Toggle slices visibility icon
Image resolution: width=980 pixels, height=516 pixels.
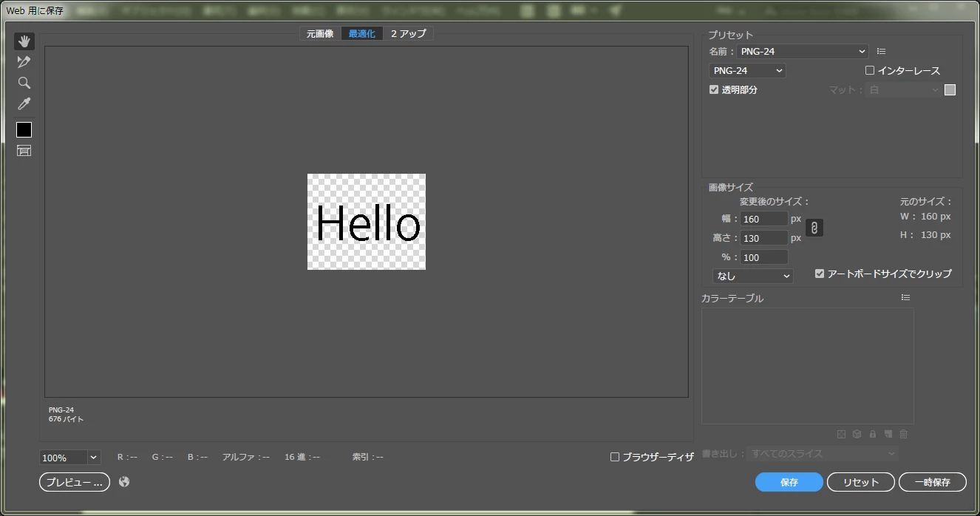[24, 151]
